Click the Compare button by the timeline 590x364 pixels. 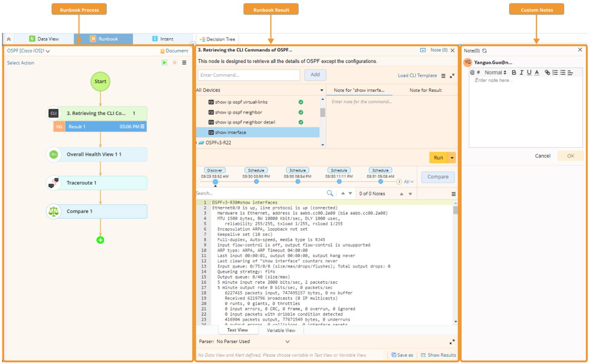pyautogui.click(x=438, y=177)
